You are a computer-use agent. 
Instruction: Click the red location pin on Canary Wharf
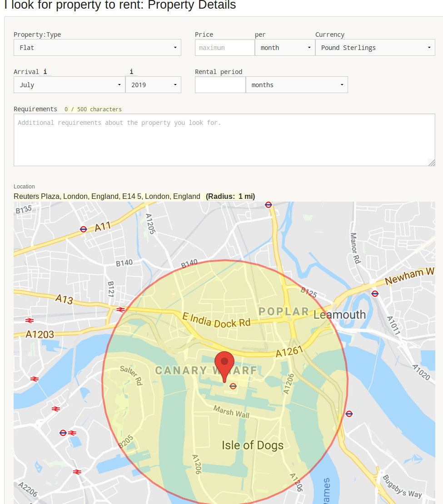point(224,367)
